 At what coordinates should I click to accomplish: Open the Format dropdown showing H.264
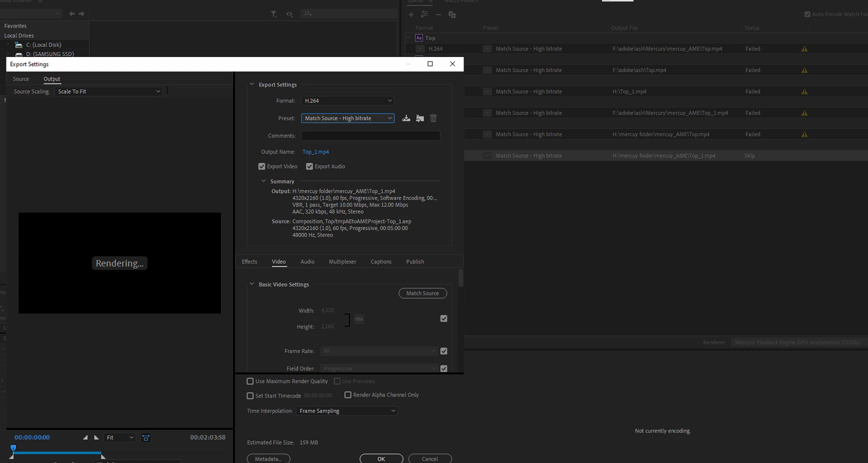pyautogui.click(x=347, y=101)
